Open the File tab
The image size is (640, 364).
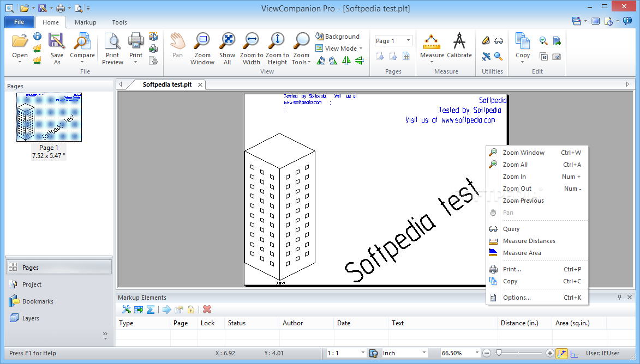19,22
